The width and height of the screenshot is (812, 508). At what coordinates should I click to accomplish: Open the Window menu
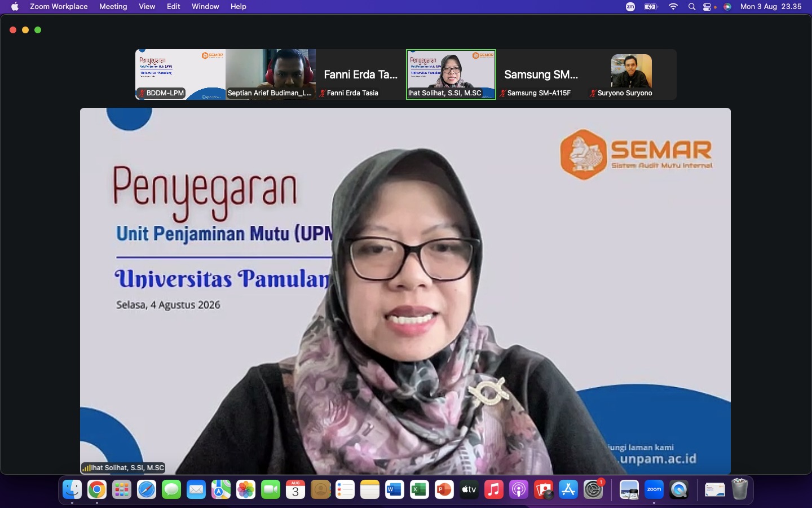(x=205, y=7)
